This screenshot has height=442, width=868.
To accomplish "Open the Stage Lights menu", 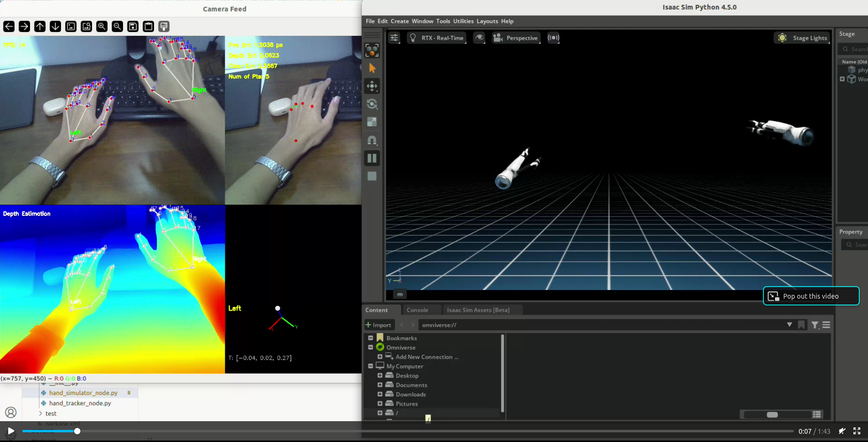I will (x=802, y=38).
